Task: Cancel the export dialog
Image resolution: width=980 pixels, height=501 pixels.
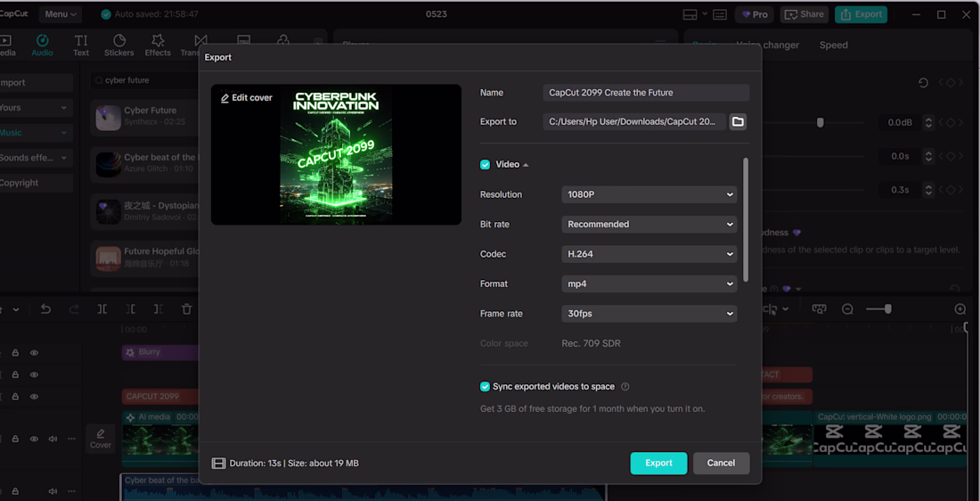Action: tap(721, 463)
